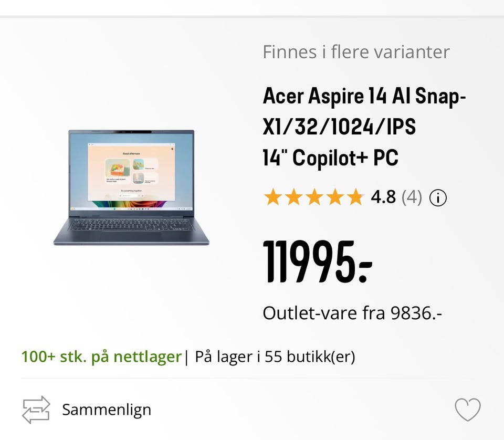Open the Outlet-vare fra 9836 offer
This screenshot has width=504, height=440.
coord(352,313)
